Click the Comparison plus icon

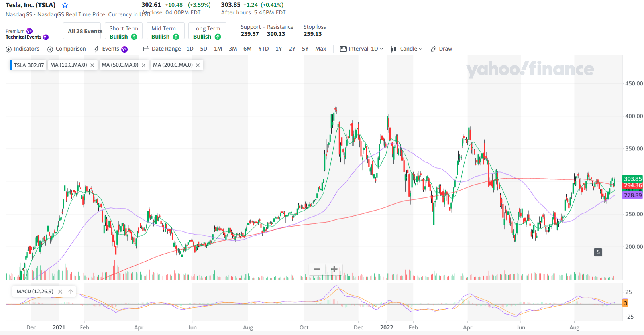[x=50, y=49]
